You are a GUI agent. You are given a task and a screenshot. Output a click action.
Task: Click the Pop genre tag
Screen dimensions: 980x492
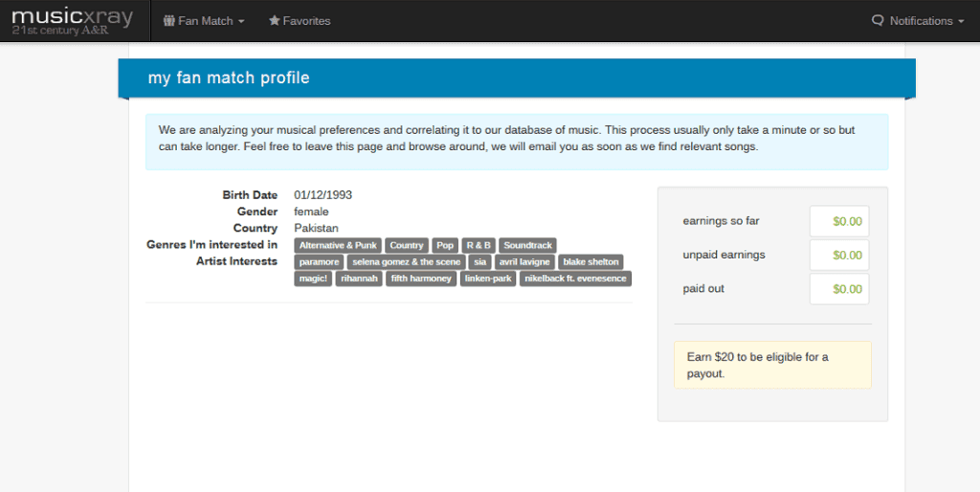click(x=445, y=245)
